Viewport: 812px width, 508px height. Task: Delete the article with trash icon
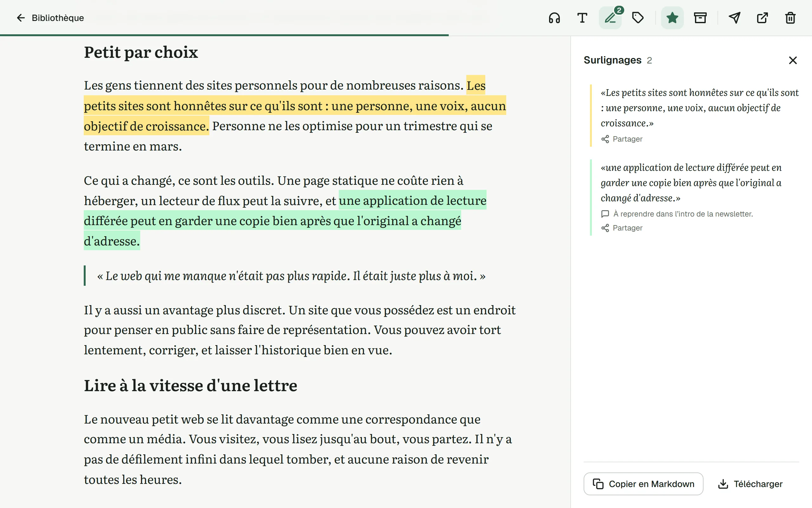pyautogui.click(x=790, y=18)
